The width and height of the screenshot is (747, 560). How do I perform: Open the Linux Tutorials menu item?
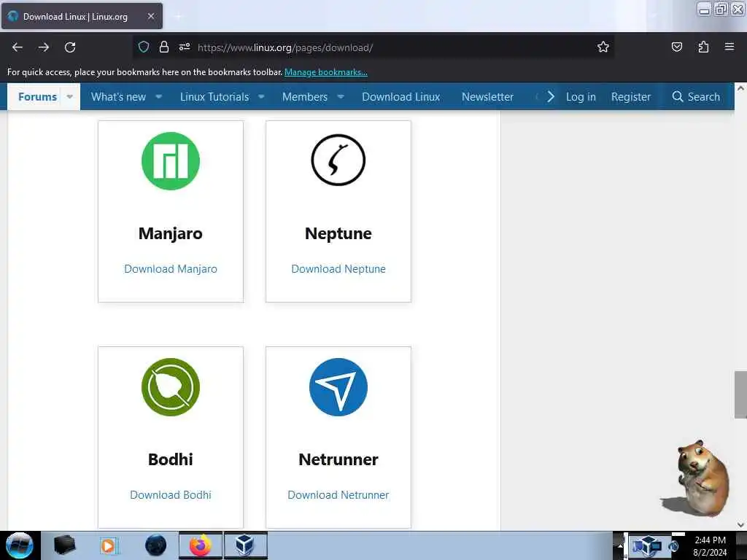click(x=214, y=97)
